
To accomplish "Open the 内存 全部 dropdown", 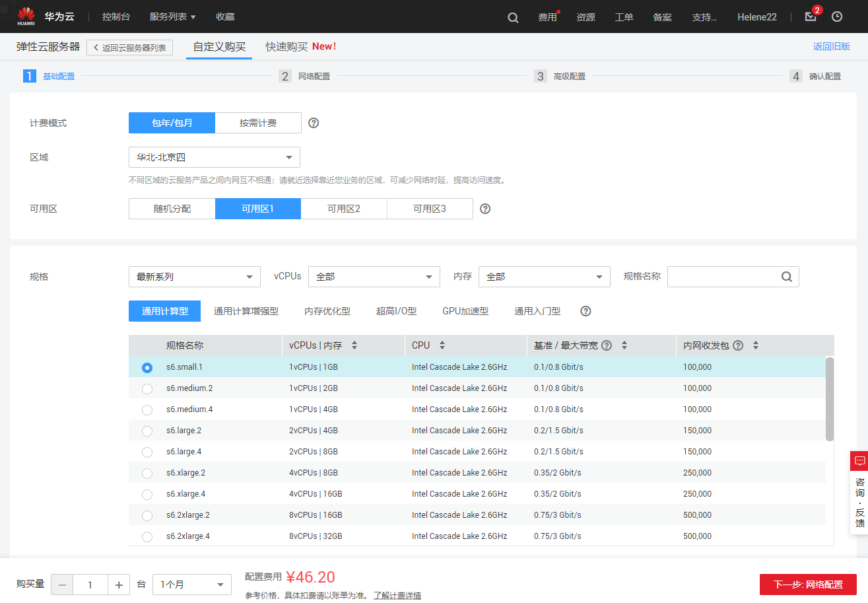I will click(x=545, y=277).
